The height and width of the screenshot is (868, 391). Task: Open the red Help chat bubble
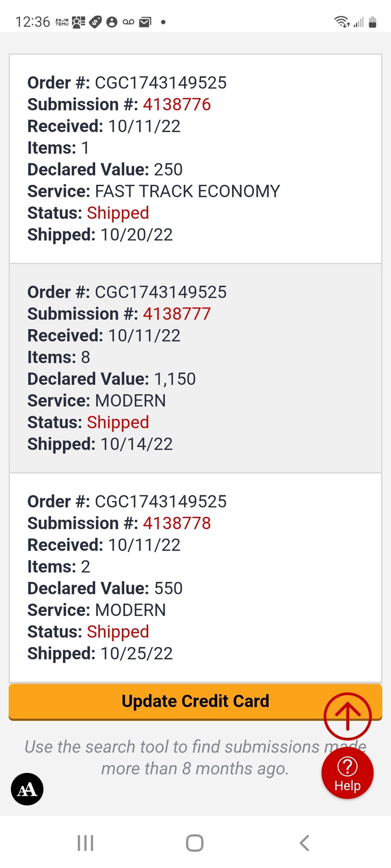point(347,774)
